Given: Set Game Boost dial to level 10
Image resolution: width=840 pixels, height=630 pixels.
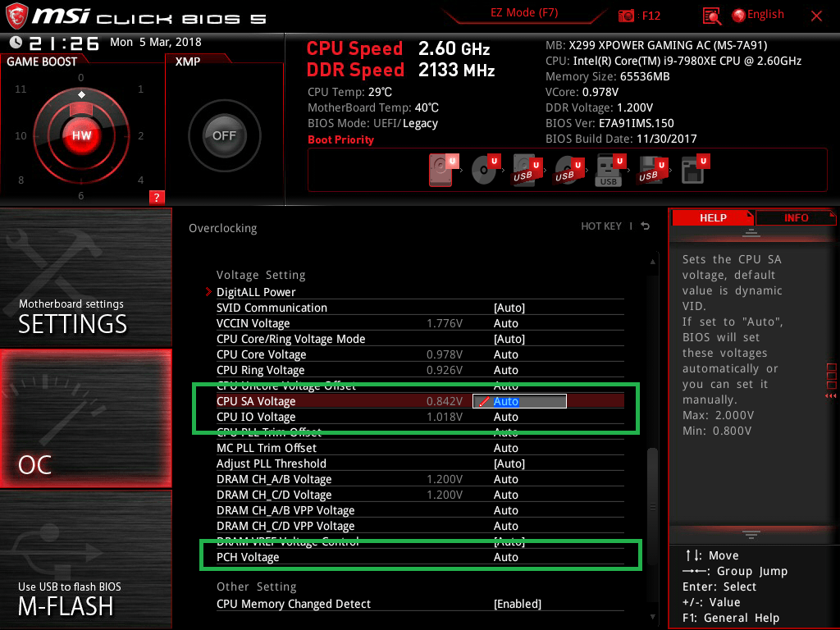Looking at the screenshot, I should click(x=21, y=135).
